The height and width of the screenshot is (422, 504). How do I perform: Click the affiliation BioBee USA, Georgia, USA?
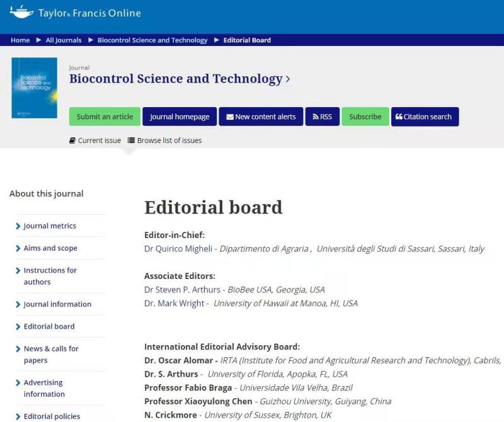(x=277, y=290)
